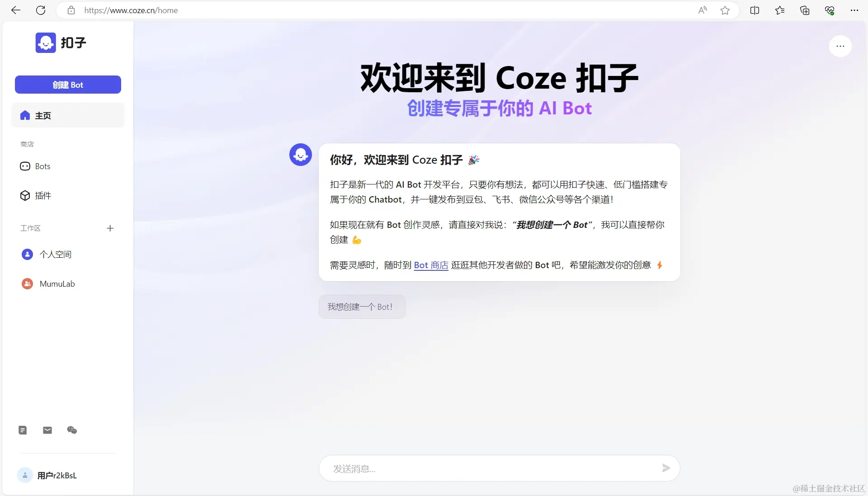Toggle browser split screen icon
Image resolution: width=868 pixels, height=496 pixels.
point(755,10)
